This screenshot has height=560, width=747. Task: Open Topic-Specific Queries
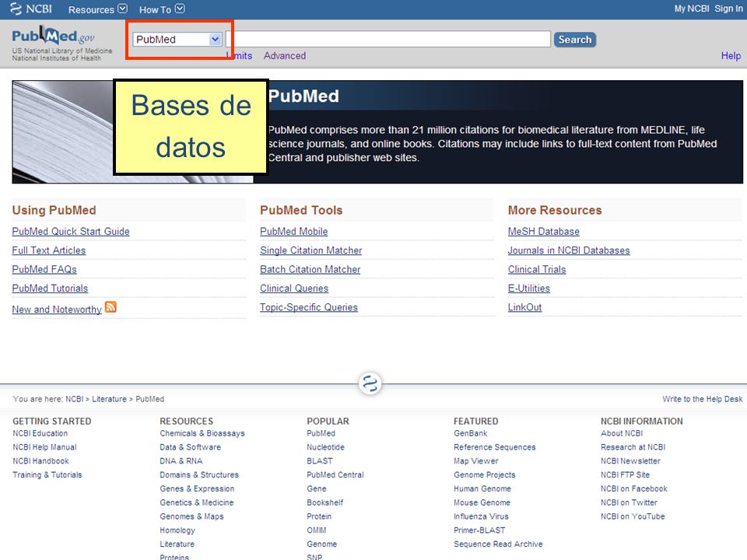tap(309, 308)
